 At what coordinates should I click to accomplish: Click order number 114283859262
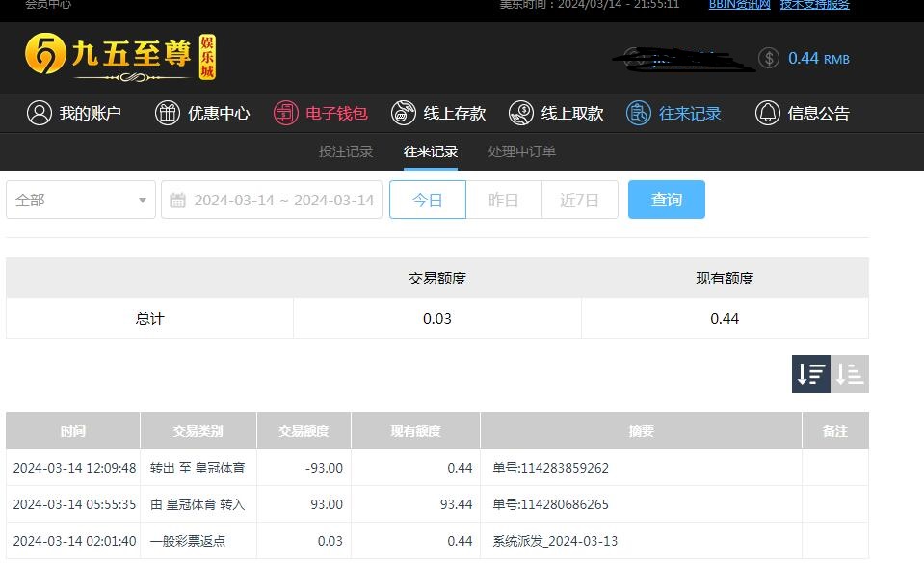tap(551, 468)
